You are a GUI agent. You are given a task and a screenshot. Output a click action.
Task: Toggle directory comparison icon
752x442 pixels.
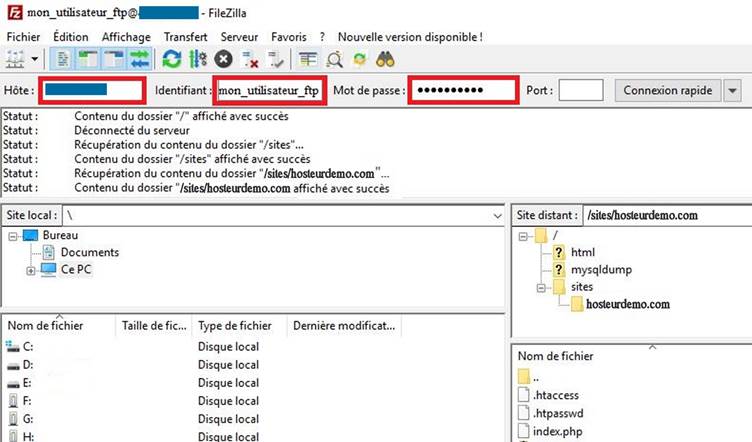(x=334, y=59)
